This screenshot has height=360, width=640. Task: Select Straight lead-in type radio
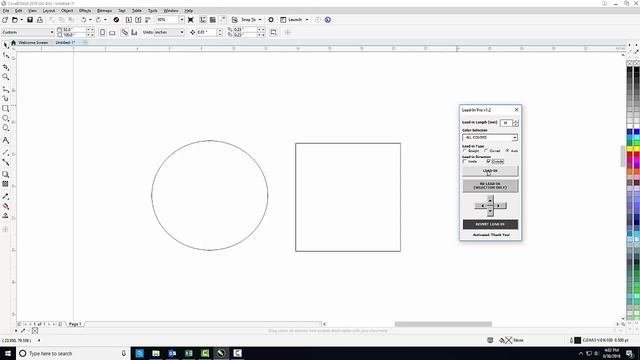465,151
